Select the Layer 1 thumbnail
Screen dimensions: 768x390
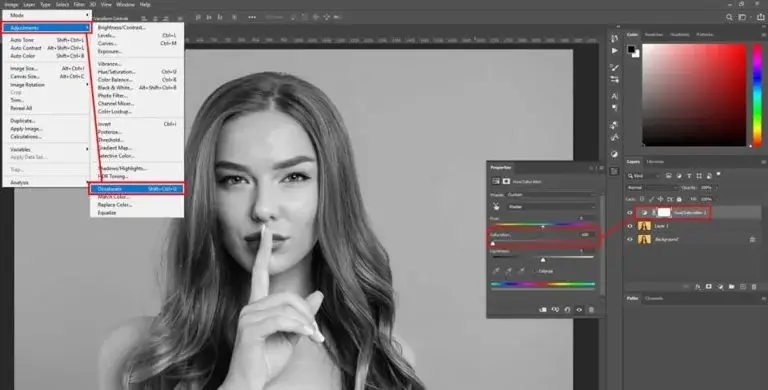pyautogui.click(x=645, y=226)
